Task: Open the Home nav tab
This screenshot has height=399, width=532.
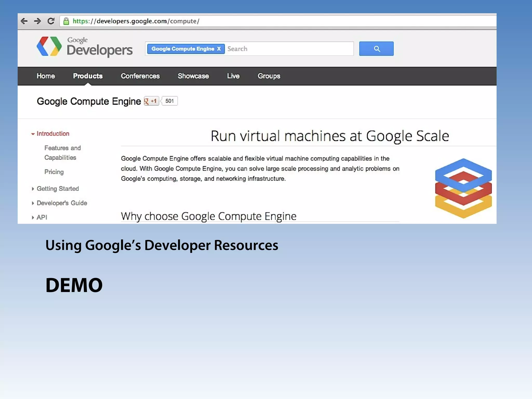Action: (46, 76)
